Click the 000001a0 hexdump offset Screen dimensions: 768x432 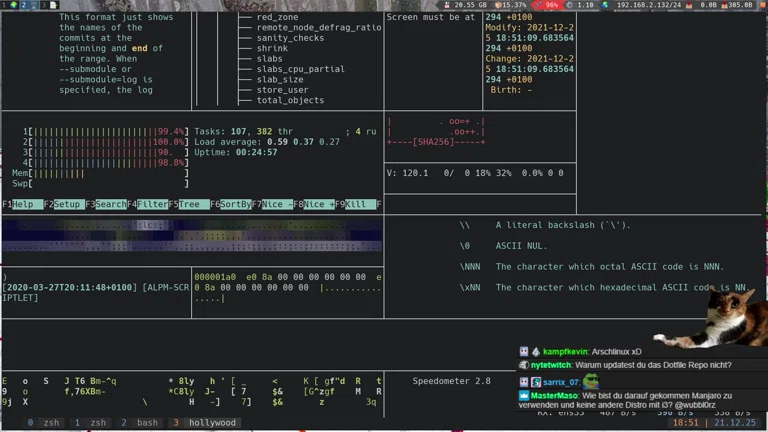215,277
